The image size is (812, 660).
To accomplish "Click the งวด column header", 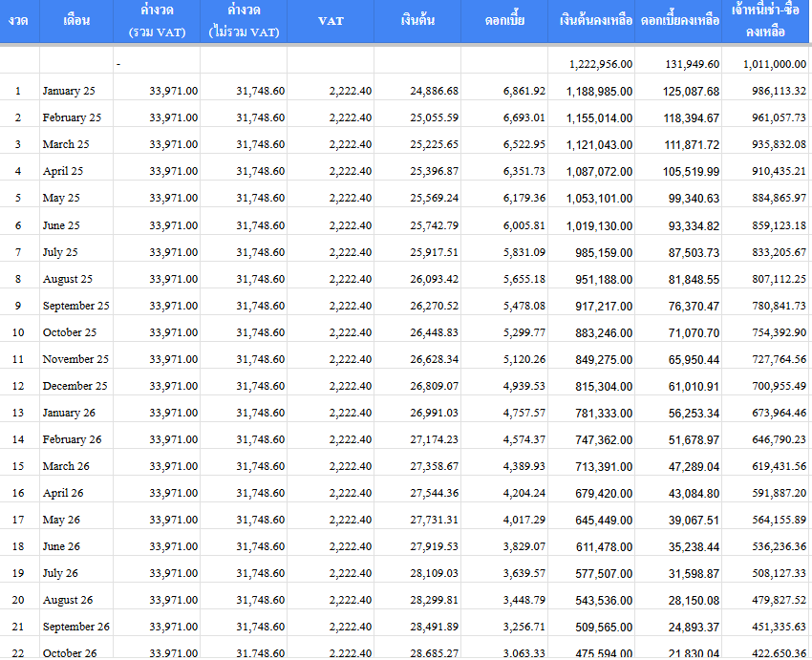I will [x=19, y=20].
